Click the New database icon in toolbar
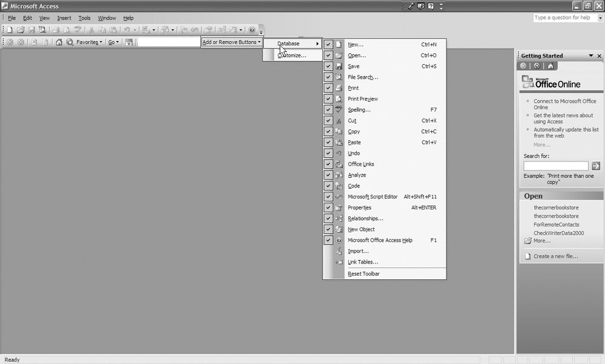This screenshot has height=364, width=605. click(10, 30)
